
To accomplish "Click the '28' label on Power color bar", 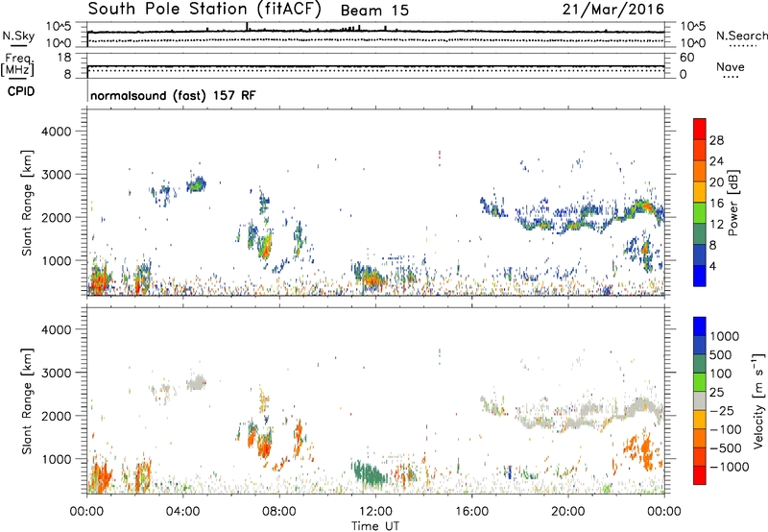I will click(716, 140).
